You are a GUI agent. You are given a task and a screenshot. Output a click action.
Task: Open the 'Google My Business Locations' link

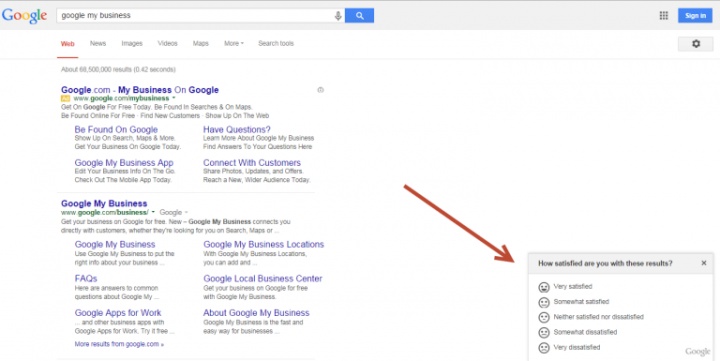(264, 244)
